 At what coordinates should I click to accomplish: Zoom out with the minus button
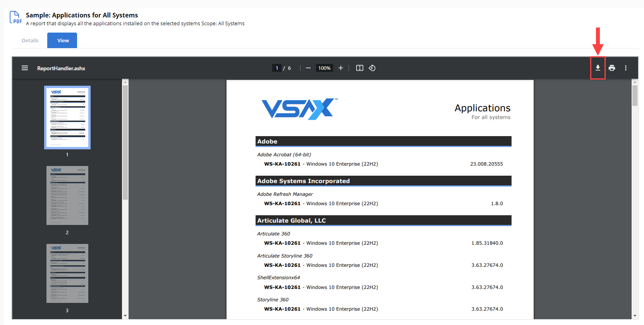(x=308, y=68)
